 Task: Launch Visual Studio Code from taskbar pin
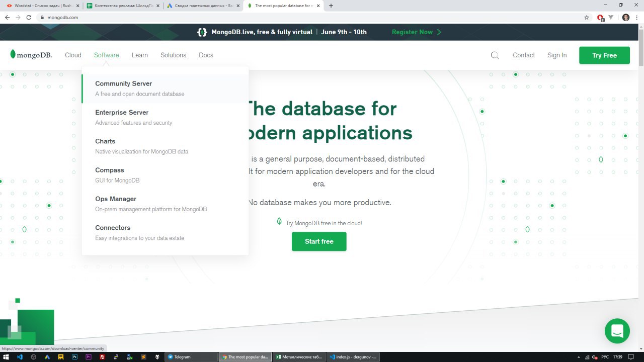20,357
